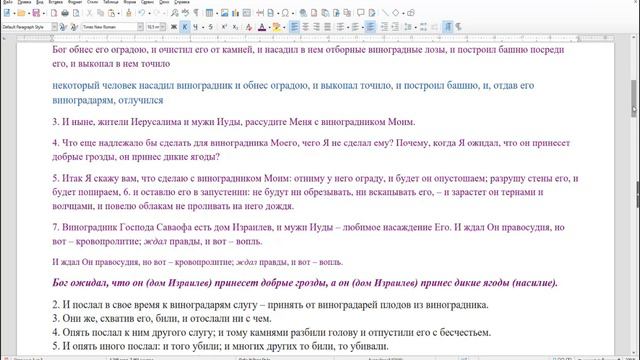Open the Правка menu
This screenshot has width=640, height=360.
(24, 2)
